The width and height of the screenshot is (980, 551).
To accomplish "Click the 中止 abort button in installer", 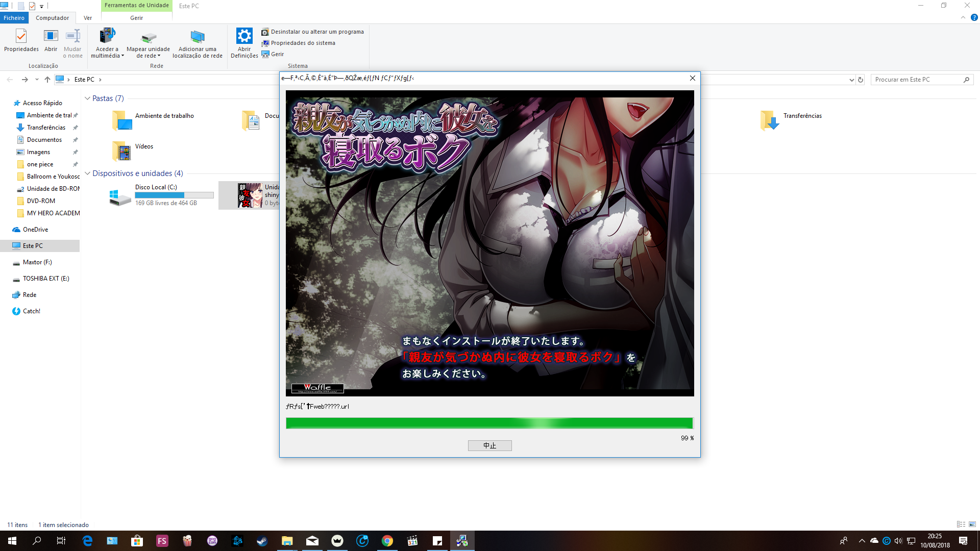I will [x=489, y=445].
